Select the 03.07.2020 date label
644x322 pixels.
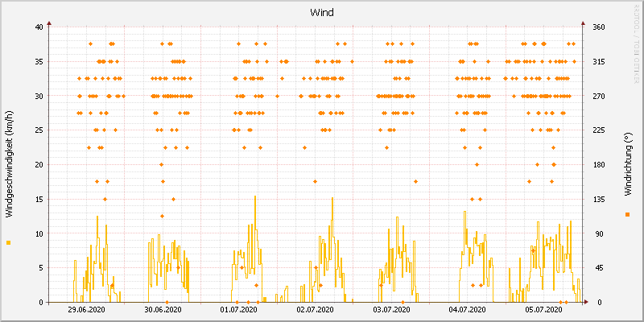click(391, 309)
